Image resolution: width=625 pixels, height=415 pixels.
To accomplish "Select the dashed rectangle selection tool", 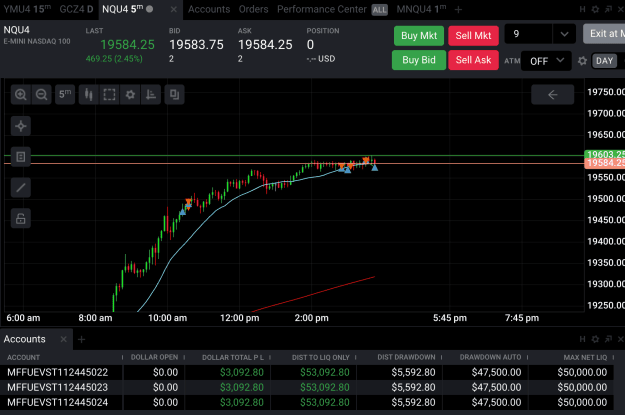I will click(x=109, y=94).
